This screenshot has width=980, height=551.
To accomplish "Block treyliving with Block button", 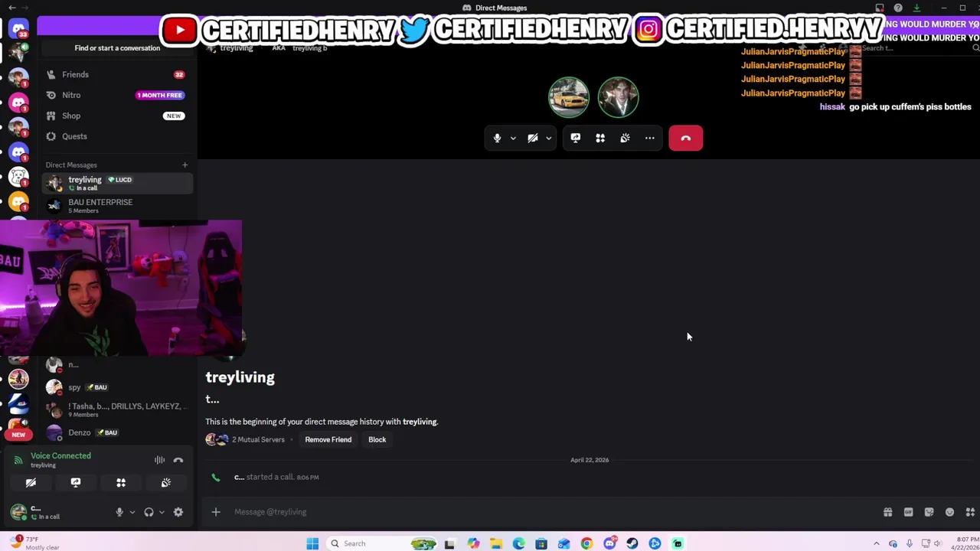I will click(x=377, y=439).
